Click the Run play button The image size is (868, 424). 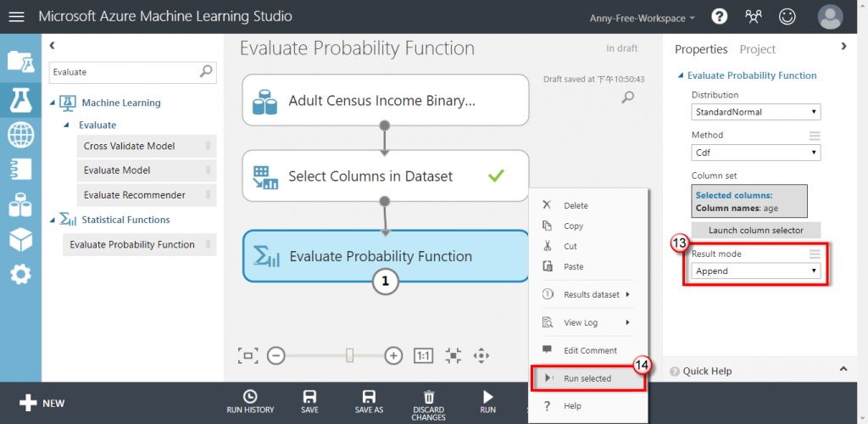(487, 402)
